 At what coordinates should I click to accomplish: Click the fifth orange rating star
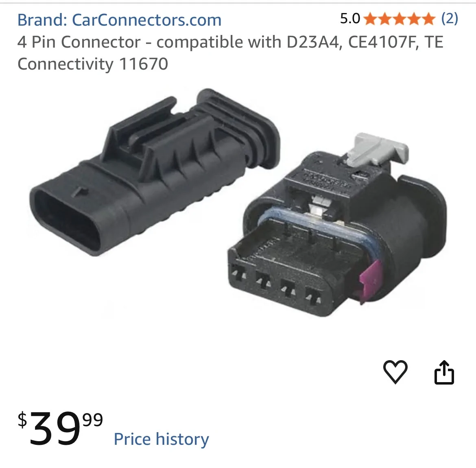click(428, 19)
